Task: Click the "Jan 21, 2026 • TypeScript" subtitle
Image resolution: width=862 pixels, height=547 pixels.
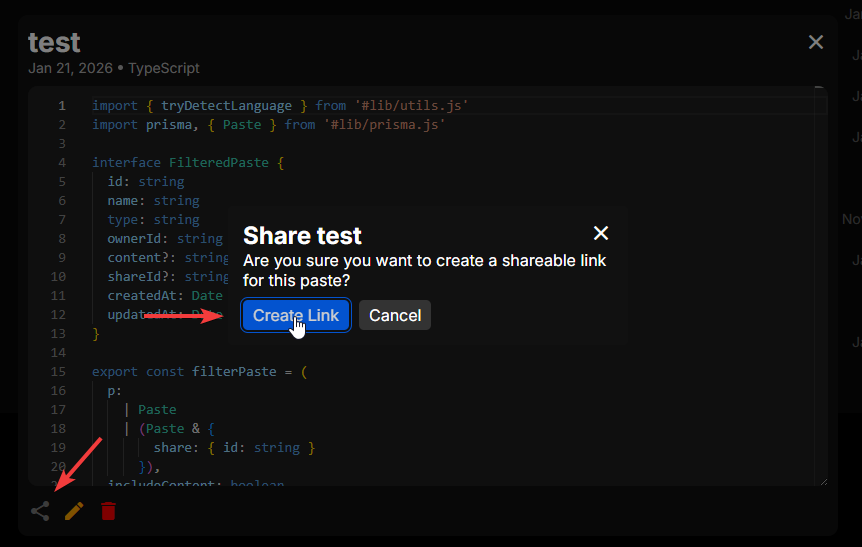Action: [114, 68]
